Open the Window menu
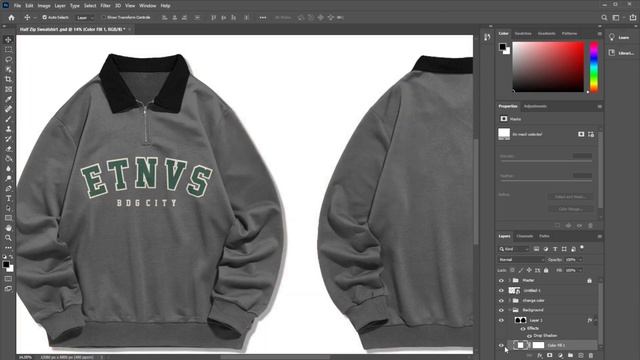The width and height of the screenshot is (640, 360). coord(147,6)
